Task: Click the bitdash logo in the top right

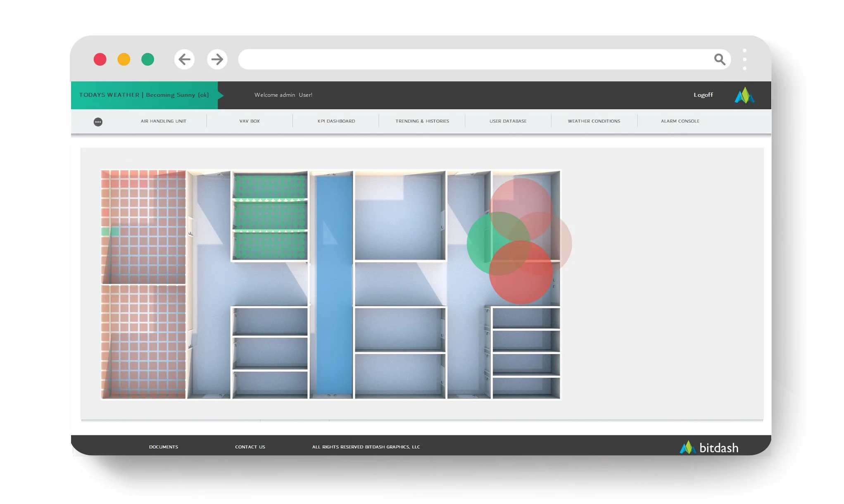Action: pyautogui.click(x=745, y=95)
